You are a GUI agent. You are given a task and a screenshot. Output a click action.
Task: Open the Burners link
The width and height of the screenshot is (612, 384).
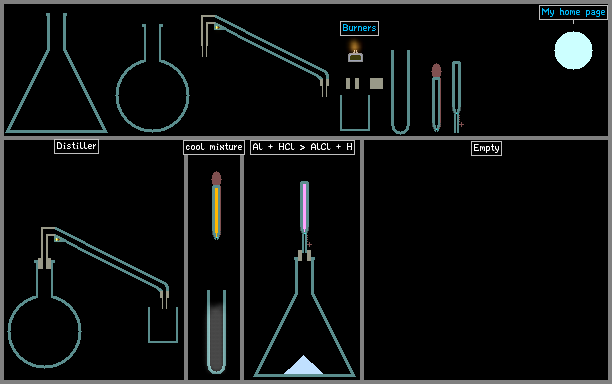click(359, 28)
